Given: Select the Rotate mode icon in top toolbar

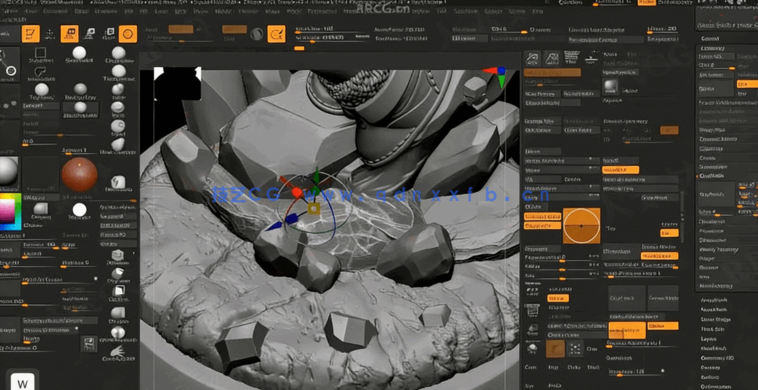Looking at the screenshot, I should (x=109, y=34).
